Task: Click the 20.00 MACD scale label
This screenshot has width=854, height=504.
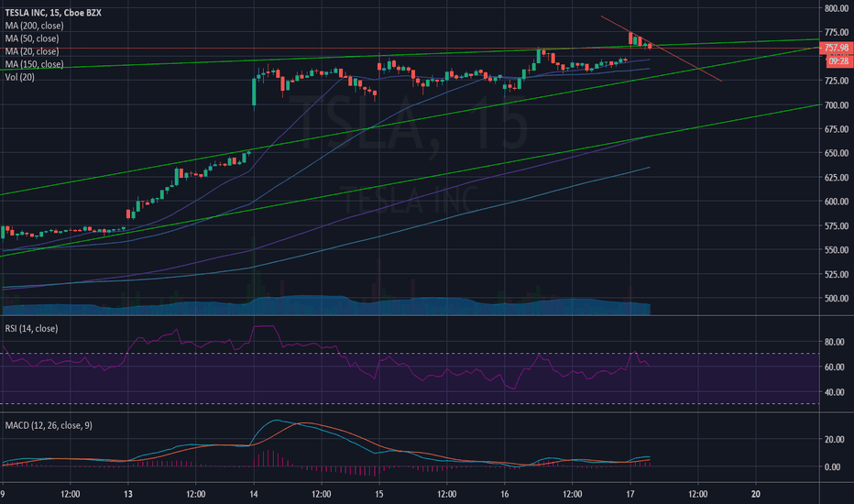Action: (x=835, y=440)
